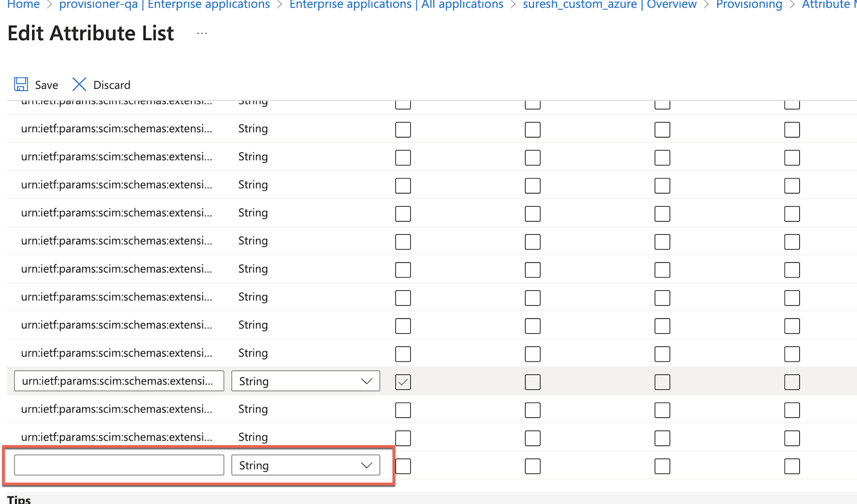Check the second-column box of the bottom row
The width and height of the screenshot is (857, 504).
pos(532,466)
